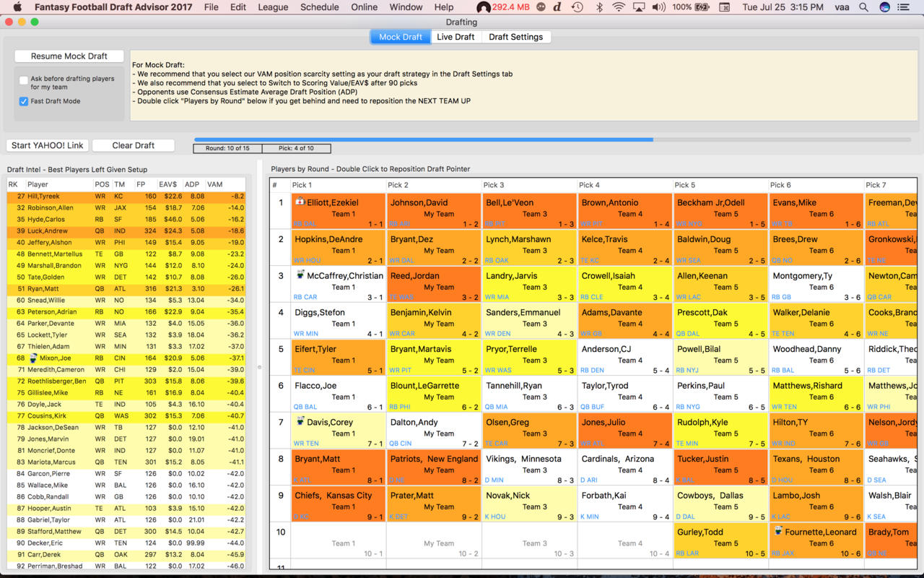Viewport: 924px width, 578px height.
Task: Click the rookie icon next to McCaffrey, Christian
Action: [x=300, y=275]
